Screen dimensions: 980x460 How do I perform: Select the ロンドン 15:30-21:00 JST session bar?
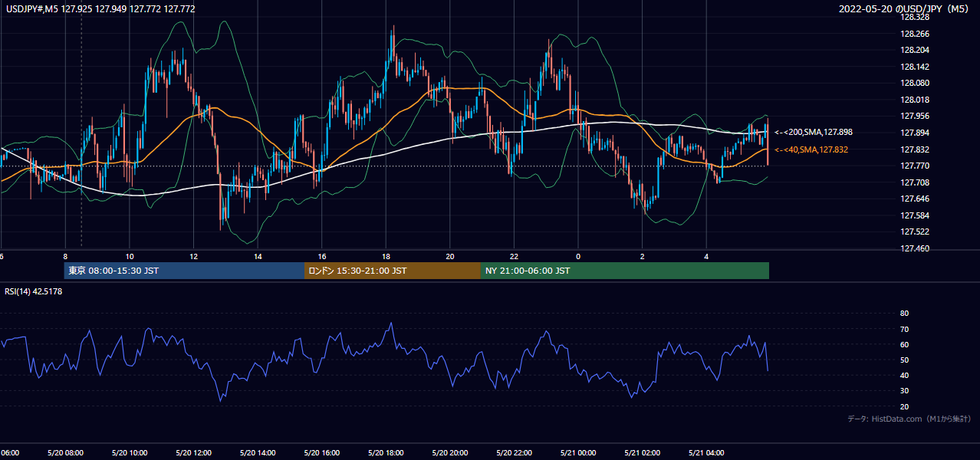pos(393,271)
